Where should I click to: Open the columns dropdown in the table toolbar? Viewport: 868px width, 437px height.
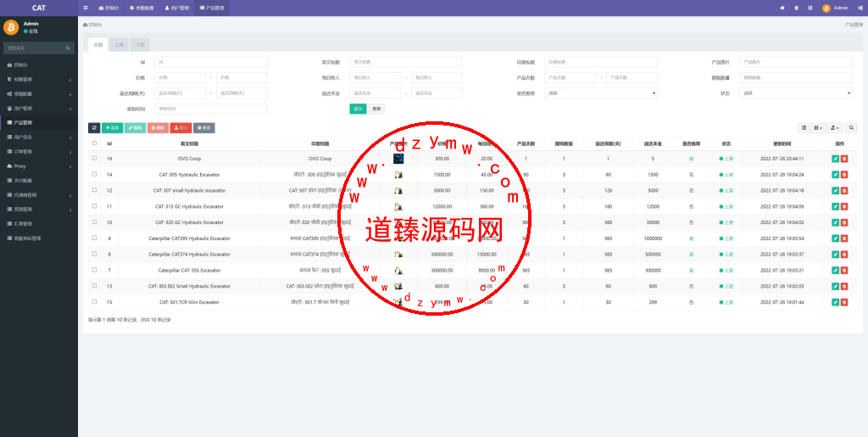[818, 128]
